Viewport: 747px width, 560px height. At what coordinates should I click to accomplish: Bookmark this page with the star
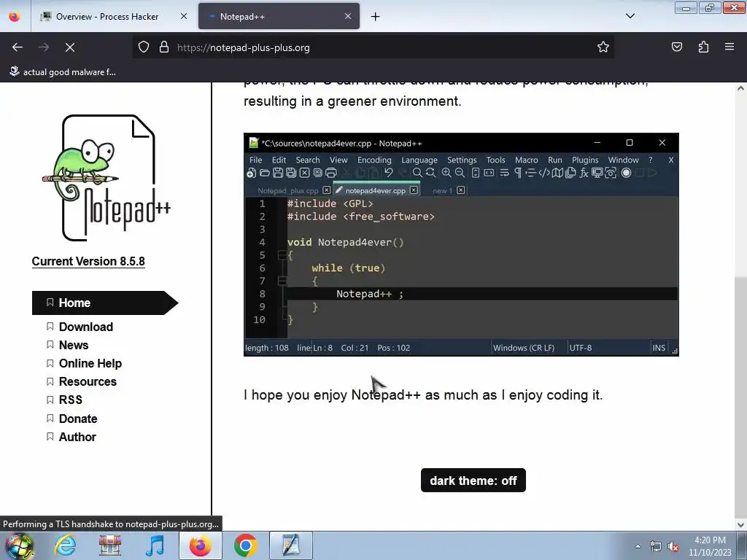[603, 47]
